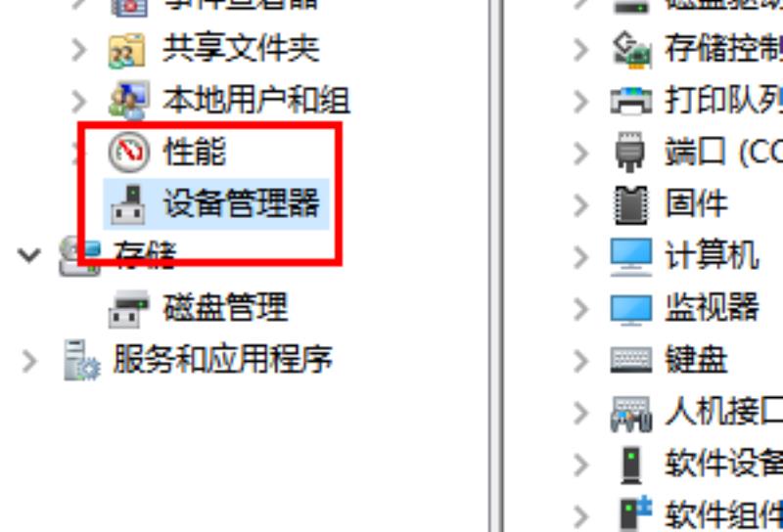Select the 磁盘管理 tree item label
Image resolution: width=783 pixels, height=532 pixels.
pos(226,307)
